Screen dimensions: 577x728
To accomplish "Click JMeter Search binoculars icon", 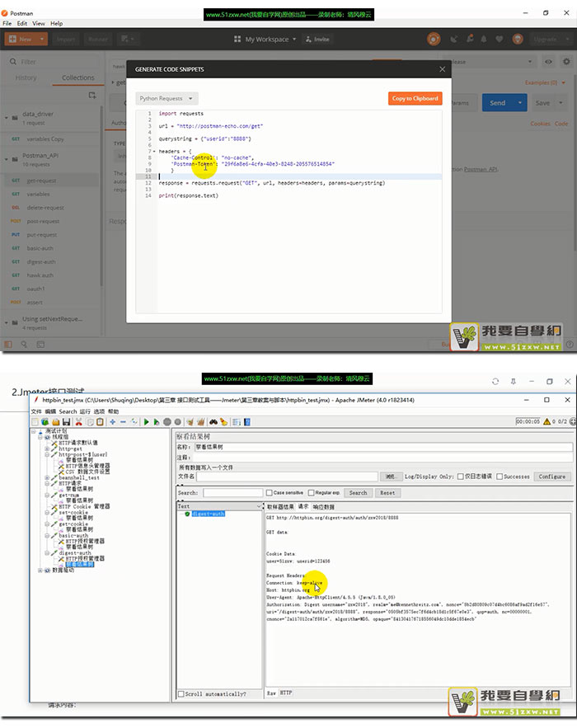I will pos(213,421).
